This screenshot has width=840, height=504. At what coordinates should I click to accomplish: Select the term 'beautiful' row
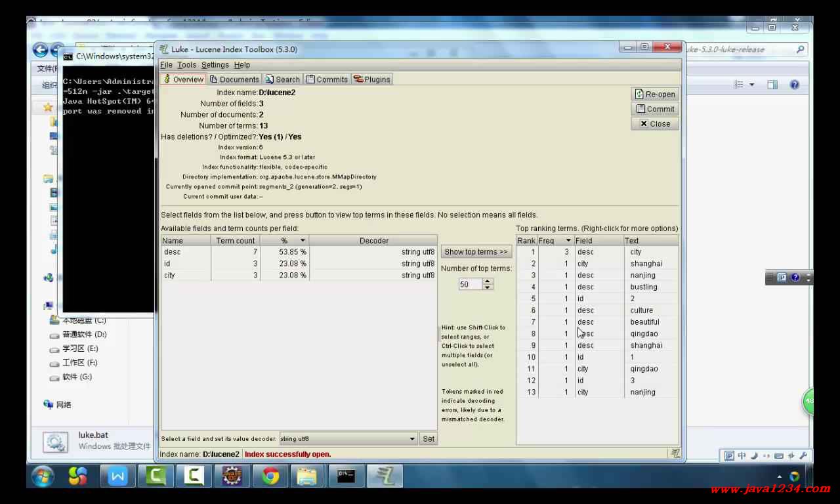click(597, 322)
